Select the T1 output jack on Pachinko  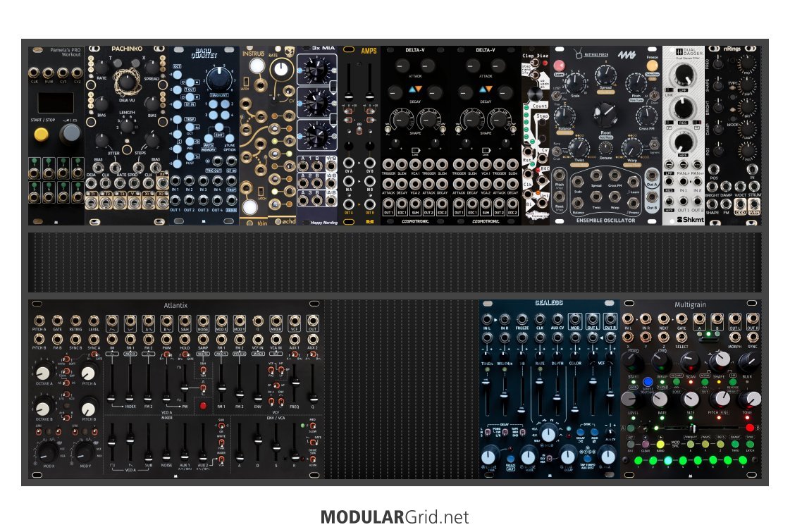pyautogui.click(x=92, y=203)
